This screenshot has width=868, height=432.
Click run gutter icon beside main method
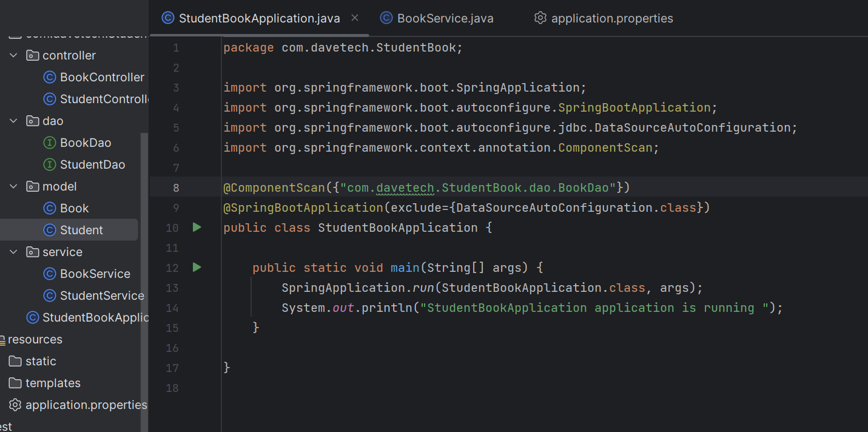point(197,268)
